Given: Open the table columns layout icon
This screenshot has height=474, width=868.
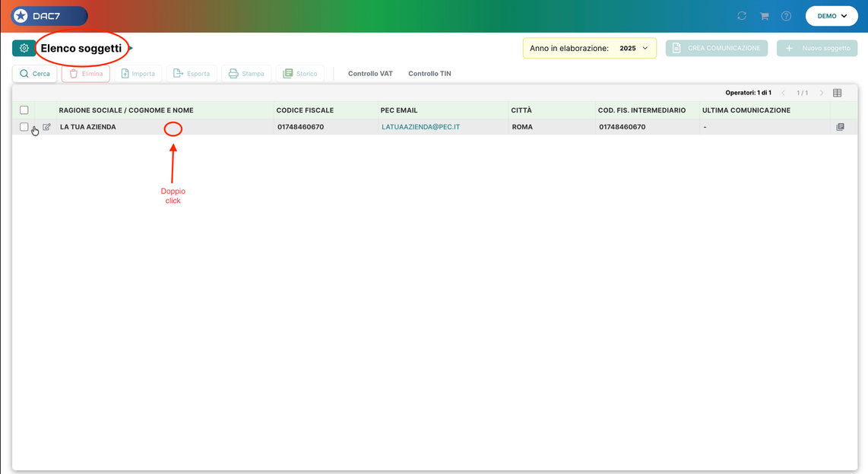Looking at the screenshot, I should 838,93.
